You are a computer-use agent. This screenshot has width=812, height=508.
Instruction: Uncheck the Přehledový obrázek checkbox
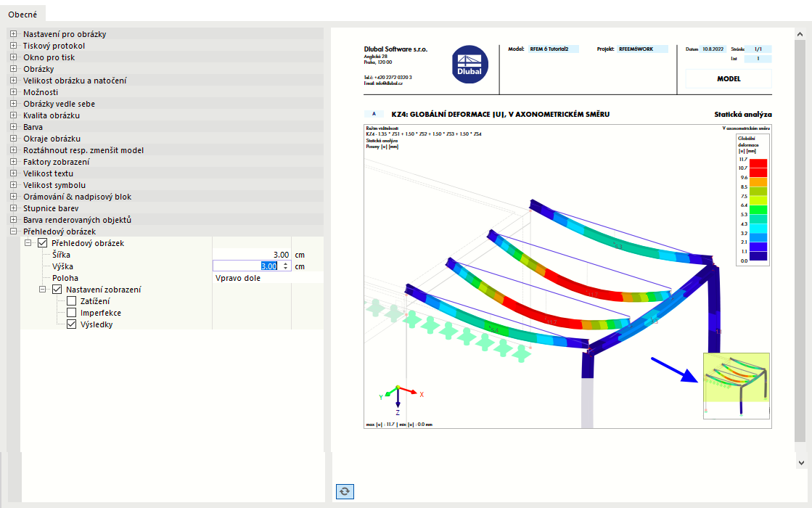point(43,243)
